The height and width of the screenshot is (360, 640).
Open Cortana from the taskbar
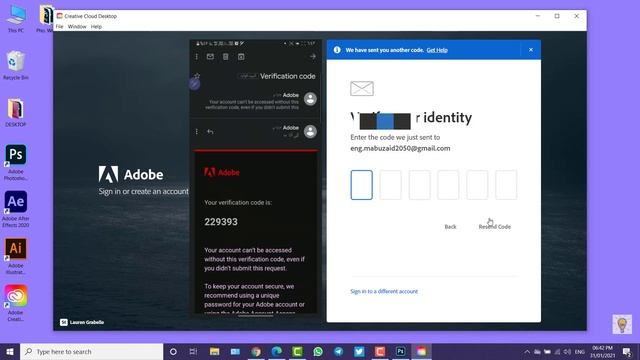173,351
